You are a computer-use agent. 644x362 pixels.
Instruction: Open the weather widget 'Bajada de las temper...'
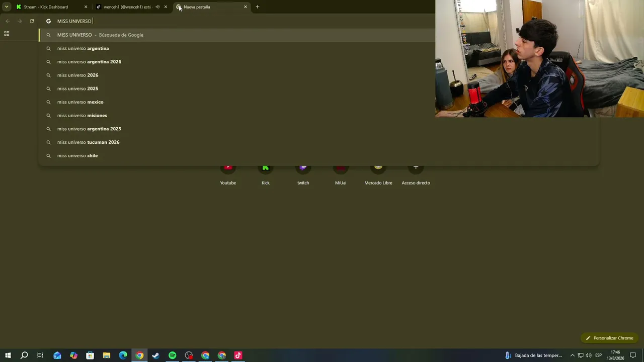click(533, 355)
